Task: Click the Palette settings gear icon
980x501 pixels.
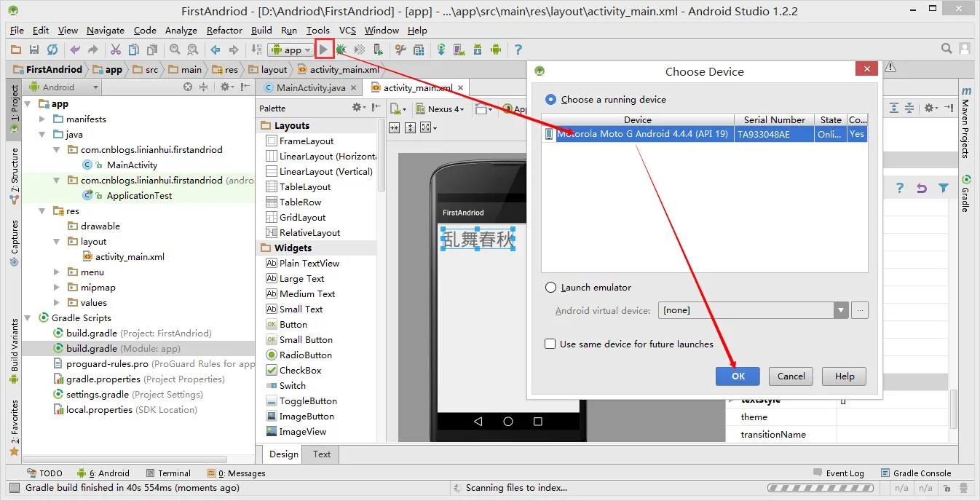Action: 358,107
